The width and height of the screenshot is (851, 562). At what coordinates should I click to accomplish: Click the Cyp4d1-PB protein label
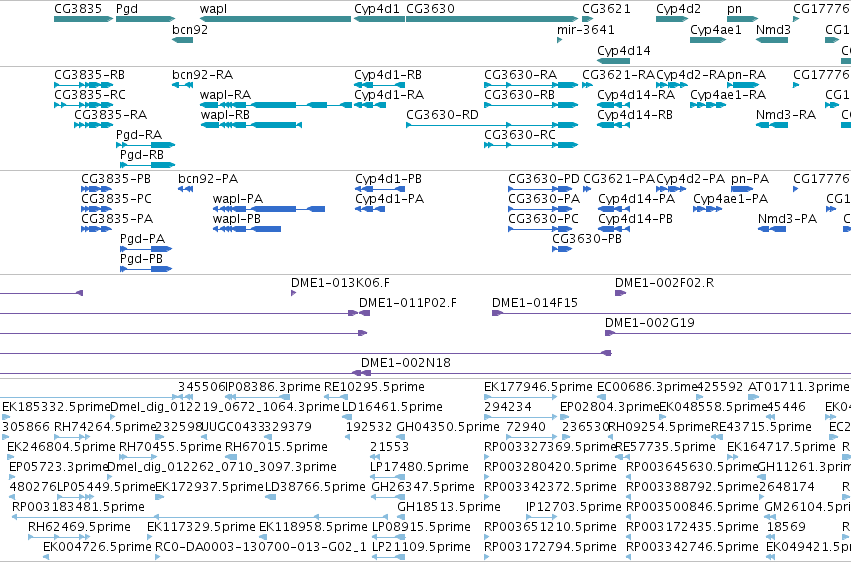pyautogui.click(x=389, y=180)
